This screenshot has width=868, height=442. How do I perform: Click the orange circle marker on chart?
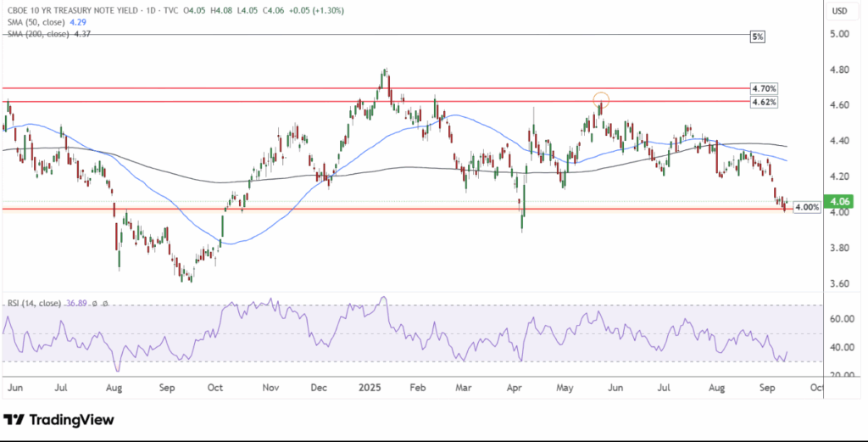(601, 100)
